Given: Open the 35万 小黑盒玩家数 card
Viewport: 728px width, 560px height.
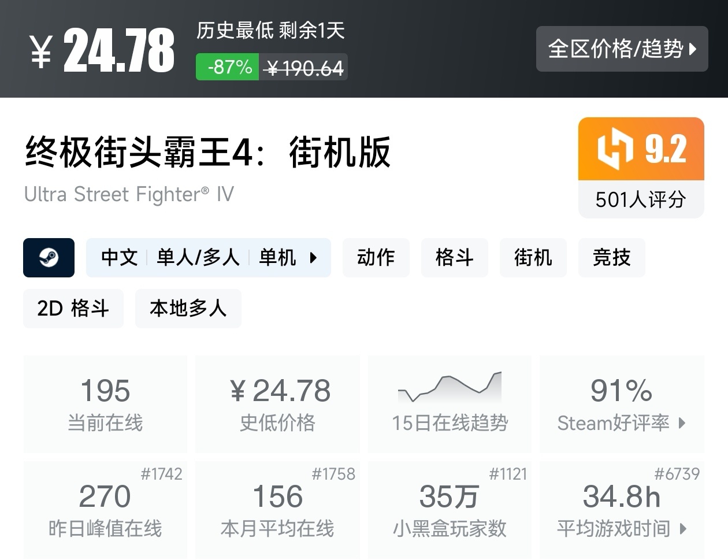Looking at the screenshot, I should 450,510.
